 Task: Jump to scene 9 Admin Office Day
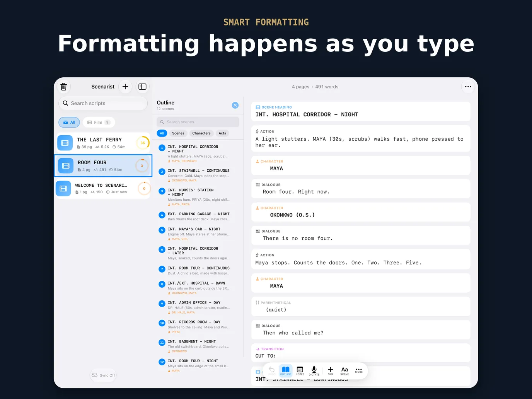coord(198,307)
